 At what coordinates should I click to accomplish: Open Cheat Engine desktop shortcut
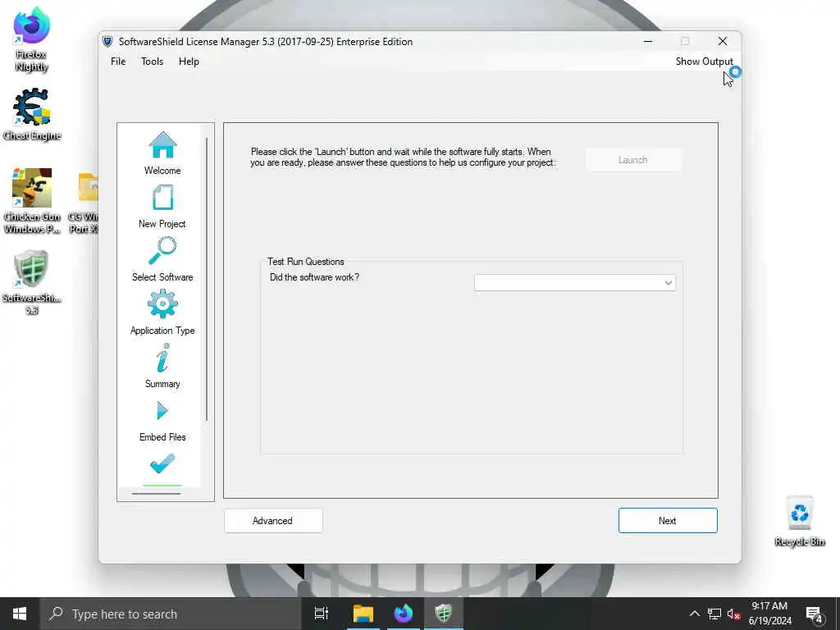click(32, 114)
